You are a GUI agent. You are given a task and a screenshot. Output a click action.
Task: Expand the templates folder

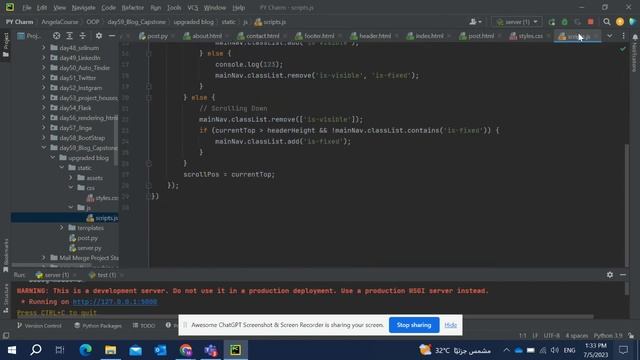pyautogui.click(x=62, y=228)
